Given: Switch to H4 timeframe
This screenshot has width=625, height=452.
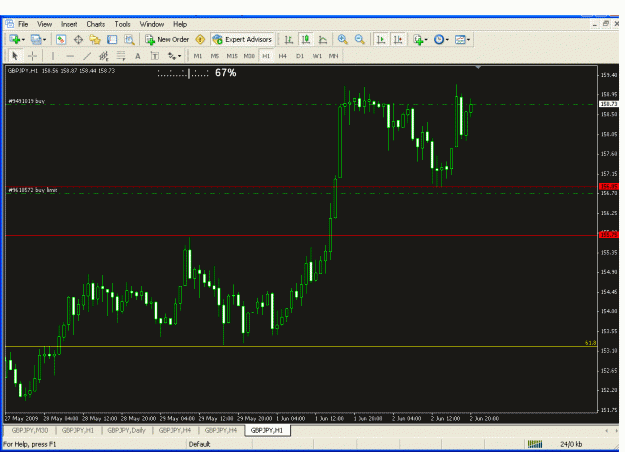Looking at the screenshot, I should click(283, 56).
